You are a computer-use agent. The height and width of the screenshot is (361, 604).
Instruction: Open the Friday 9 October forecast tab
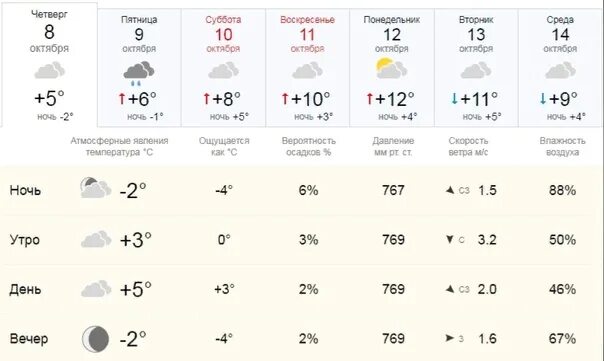point(139,68)
